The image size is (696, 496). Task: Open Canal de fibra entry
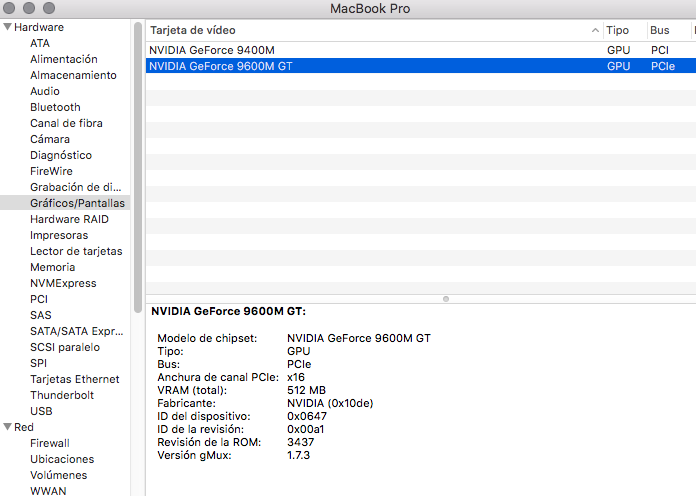click(x=66, y=123)
